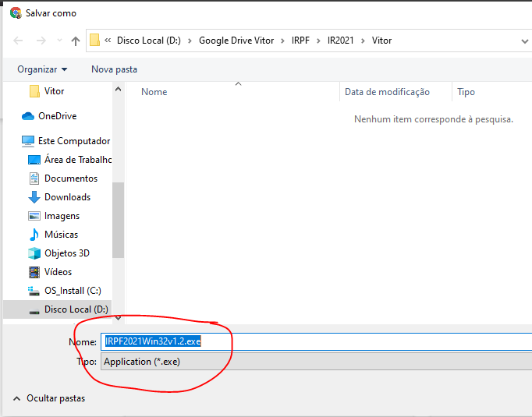Screen dimensions: 532x417
Task: Sort by the Nome column header
Action: coord(154,92)
